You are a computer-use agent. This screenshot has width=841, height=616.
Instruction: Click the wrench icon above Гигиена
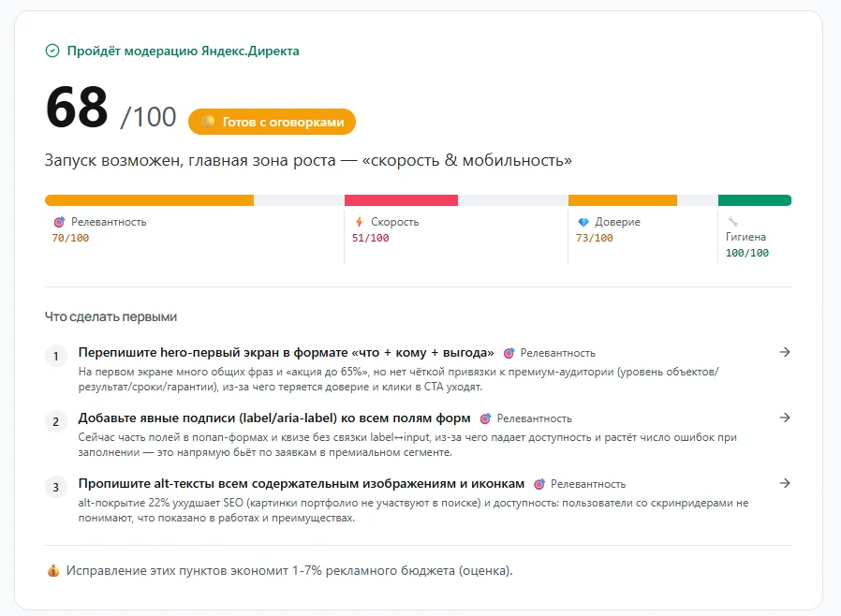732,222
